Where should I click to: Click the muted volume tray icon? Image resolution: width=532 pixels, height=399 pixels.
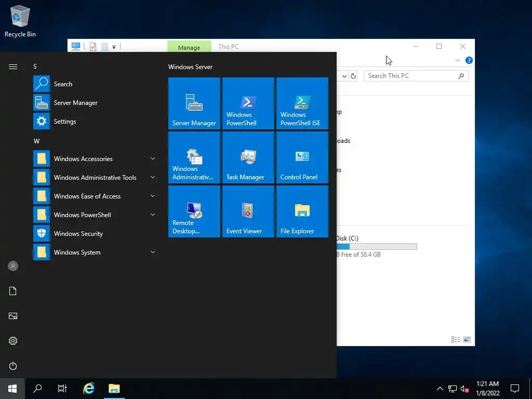coord(465,389)
